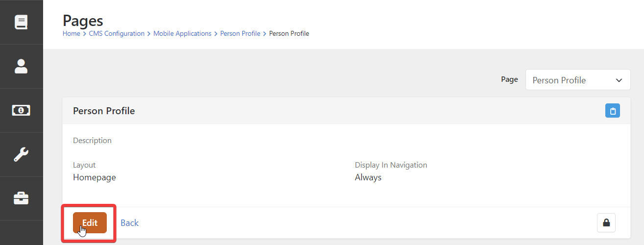The image size is (644, 245).
Task: Open the page security lock icon
Action: [606, 223]
